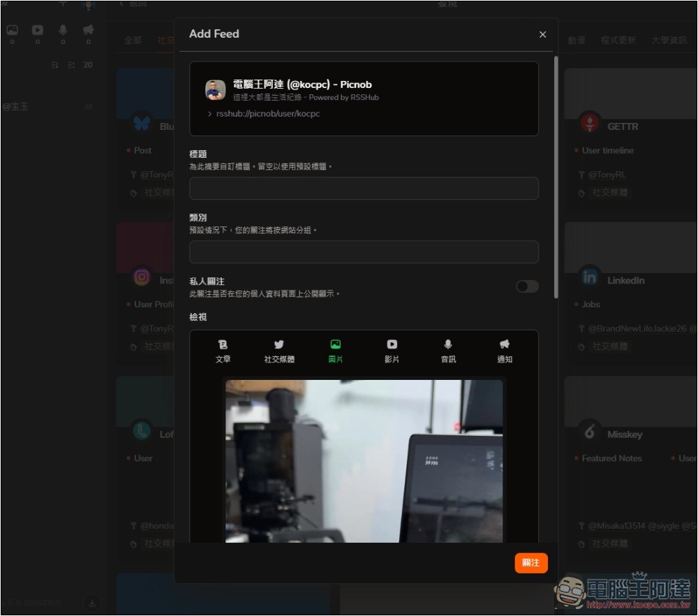698x616 pixels.
Task: Expand the rsshub://picnob/user/kocpc URL chevron
Action: pyautogui.click(x=209, y=114)
